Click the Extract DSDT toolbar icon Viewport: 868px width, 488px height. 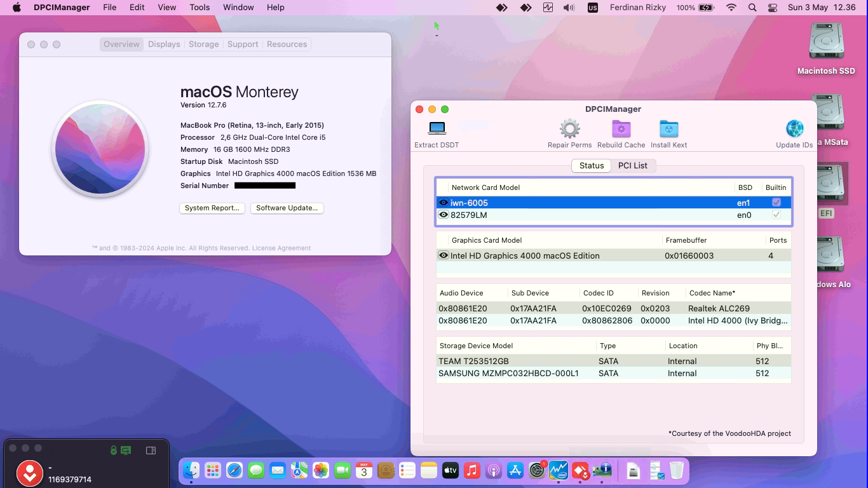[x=437, y=129]
